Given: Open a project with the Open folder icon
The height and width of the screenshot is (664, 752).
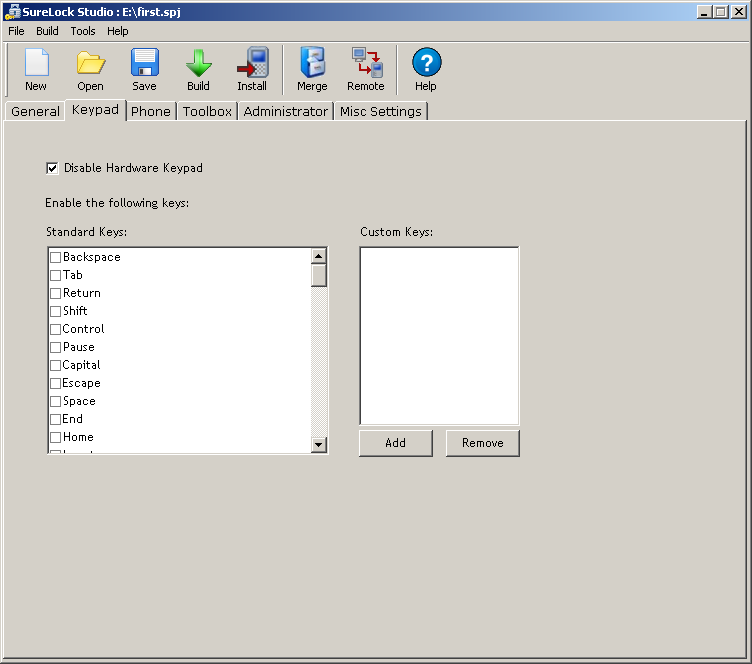Looking at the screenshot, I should pos(91,63).
